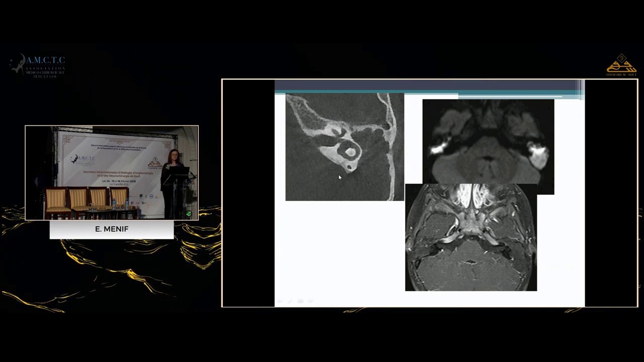The width and height of the screenshot is (644, 362).
Task: Click the gold logo at top right
Action: [621, 65]
